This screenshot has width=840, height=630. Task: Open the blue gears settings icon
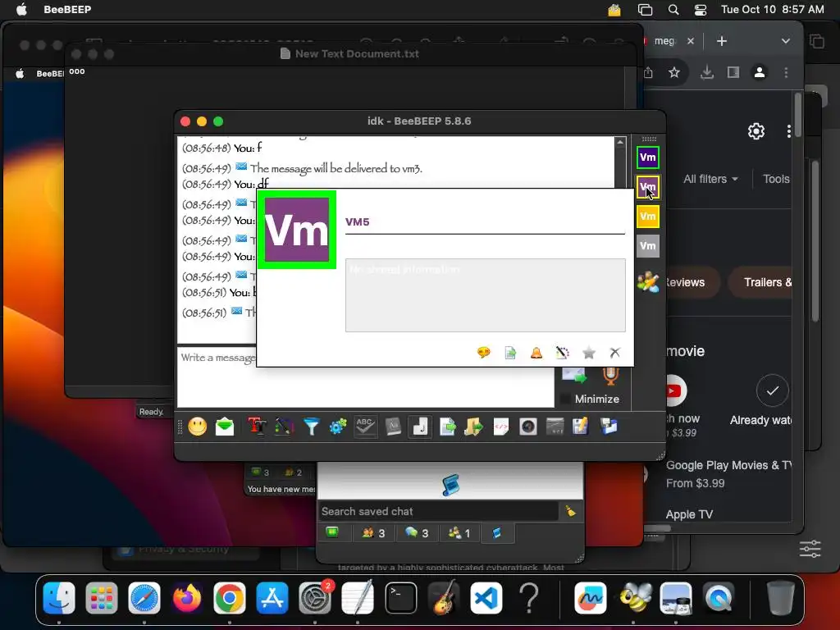coord(338,427)
